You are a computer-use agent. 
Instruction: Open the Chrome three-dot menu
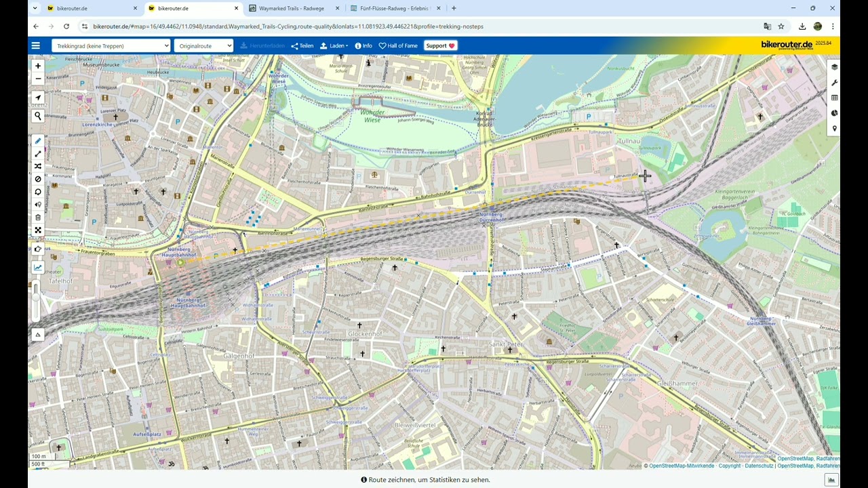point(833,26)
